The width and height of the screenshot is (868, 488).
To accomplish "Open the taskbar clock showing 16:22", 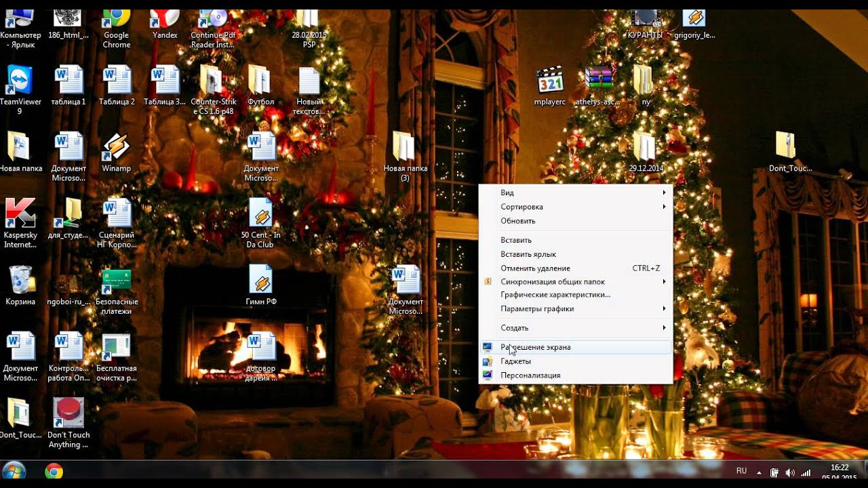I will pyautogui.click(x=840, y=472).
